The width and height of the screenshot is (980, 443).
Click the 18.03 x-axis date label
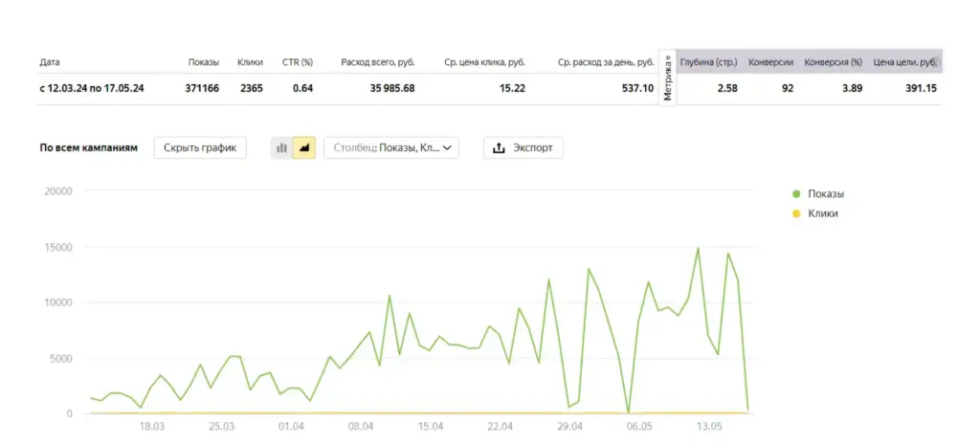click(x=152, y=426)
